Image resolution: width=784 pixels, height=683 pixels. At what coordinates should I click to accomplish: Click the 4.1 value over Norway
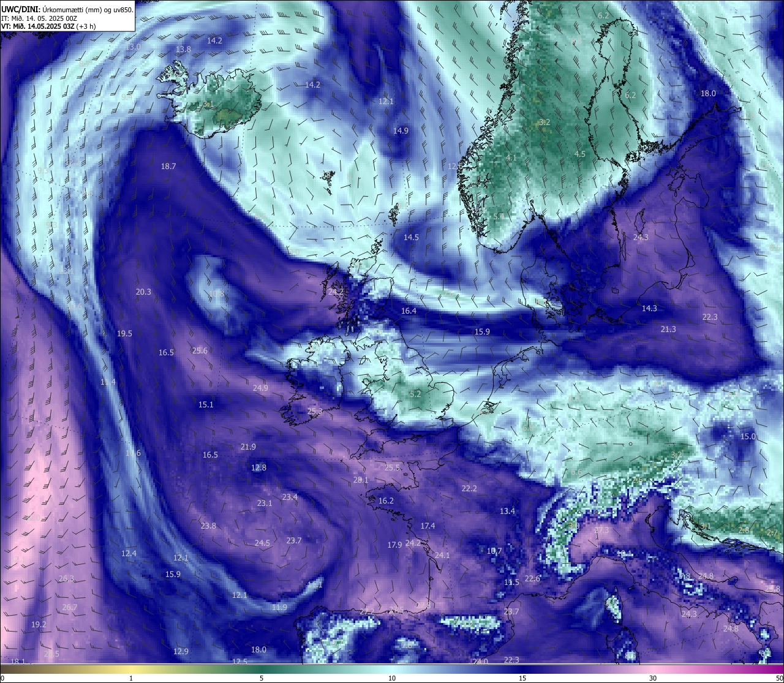pyautogui.click(x=511, y=157)
